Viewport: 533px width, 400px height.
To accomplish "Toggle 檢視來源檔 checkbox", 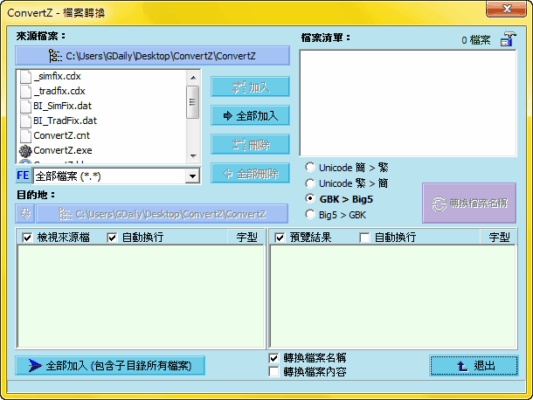I will tap(27, 237).
